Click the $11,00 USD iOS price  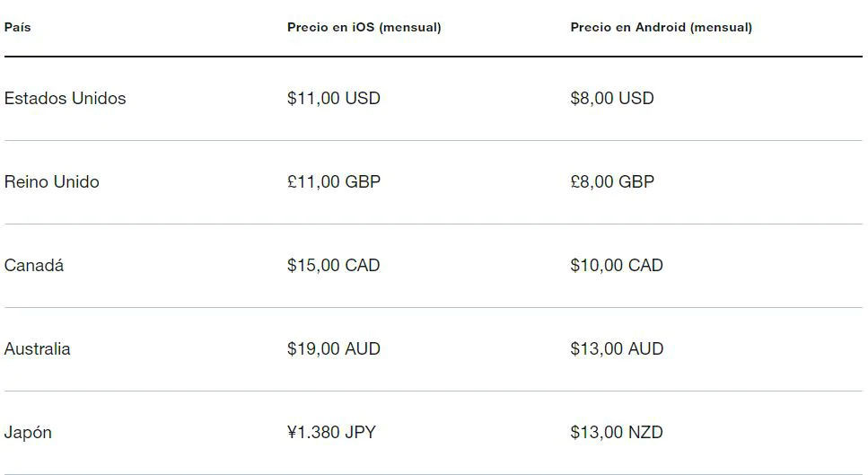[333, 98]
